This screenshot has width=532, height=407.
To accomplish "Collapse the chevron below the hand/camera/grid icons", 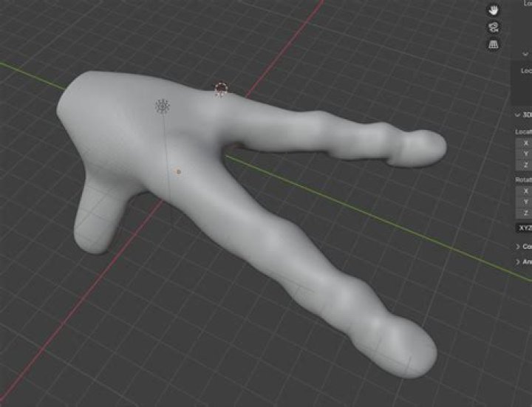I will (525, 54).
